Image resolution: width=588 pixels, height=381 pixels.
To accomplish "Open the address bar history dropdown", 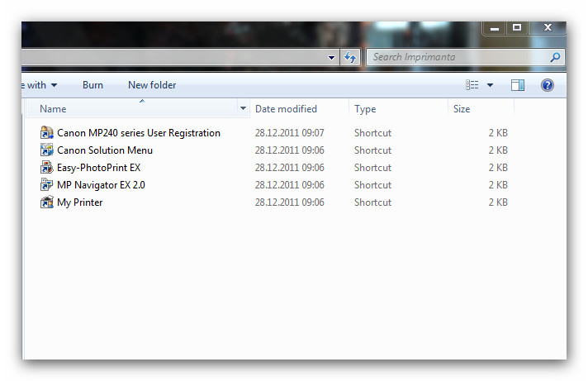I will pyautogui.click(x=331, y=58).
